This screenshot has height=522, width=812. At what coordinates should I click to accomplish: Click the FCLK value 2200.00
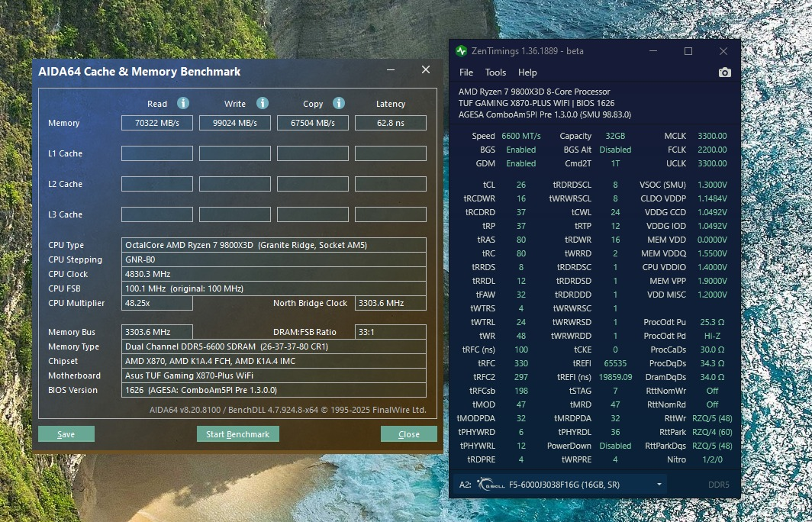coord(712,150)
